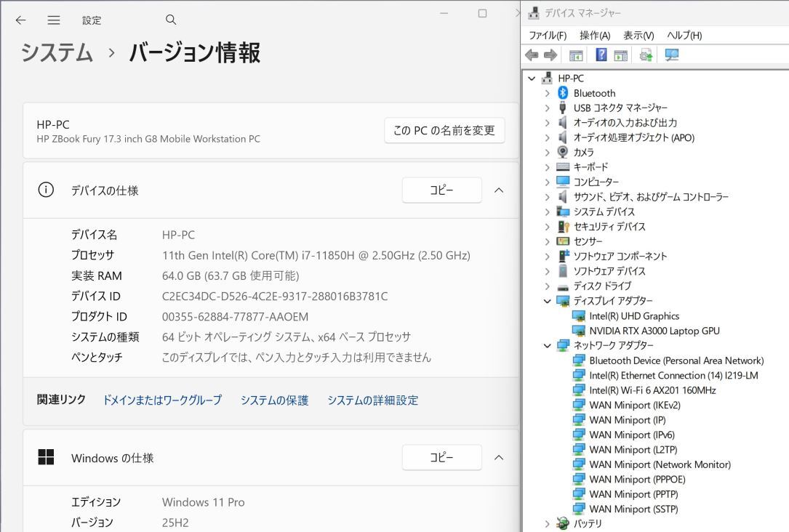The height and width of the screenshot is (532, 789).
Task: Click the update driver software toolbar icon
Action: (645, 55)
